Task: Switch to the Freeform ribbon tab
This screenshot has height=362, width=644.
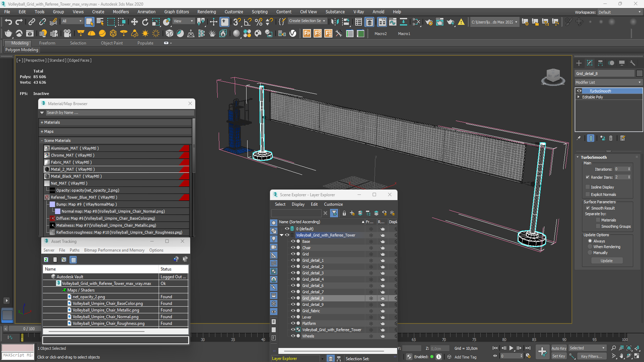Action: (47, 43)
